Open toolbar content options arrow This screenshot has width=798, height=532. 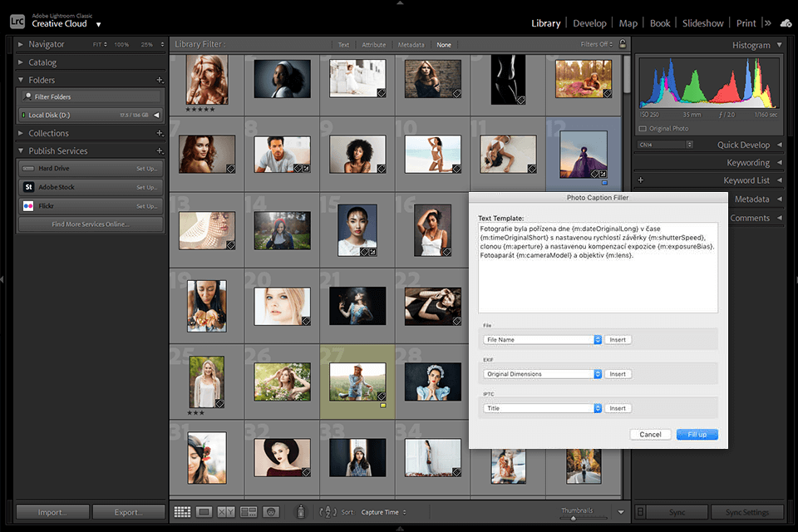(x=621, y=512)
